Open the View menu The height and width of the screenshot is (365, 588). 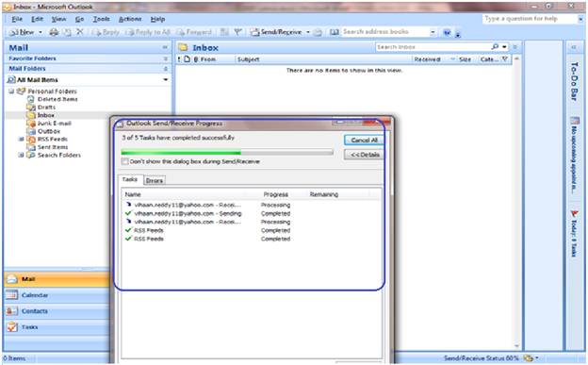(x=58, y=19)
